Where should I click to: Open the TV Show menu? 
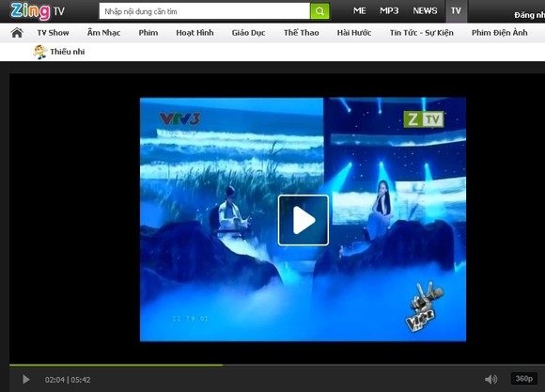(x=54, y=33)
